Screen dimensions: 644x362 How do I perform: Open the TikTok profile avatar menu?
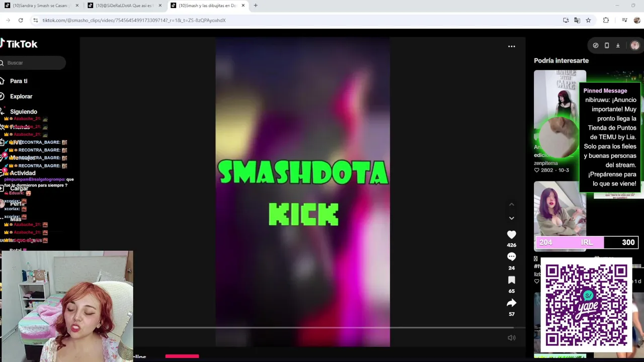pyautogui.click(x=634, y=45)
